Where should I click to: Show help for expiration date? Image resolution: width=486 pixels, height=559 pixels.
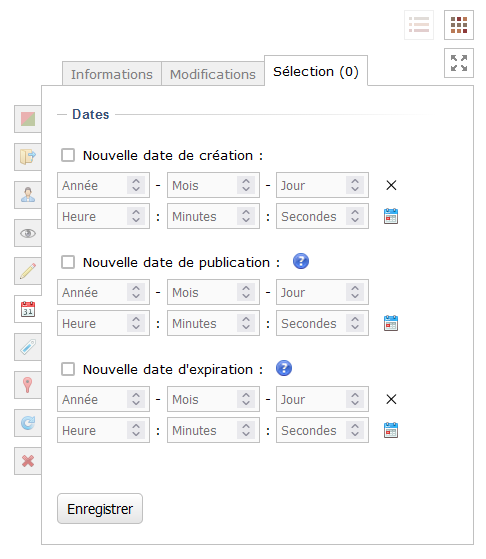pos(284,368)
